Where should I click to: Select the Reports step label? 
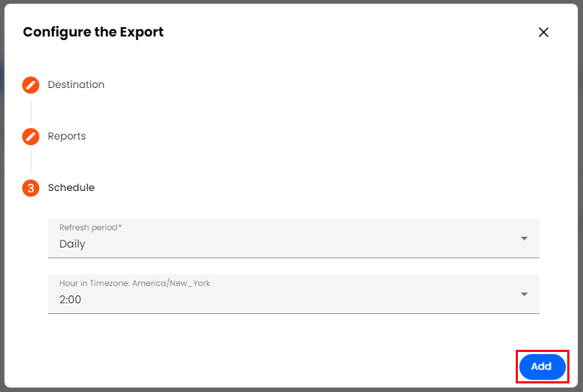coord(67,136)
